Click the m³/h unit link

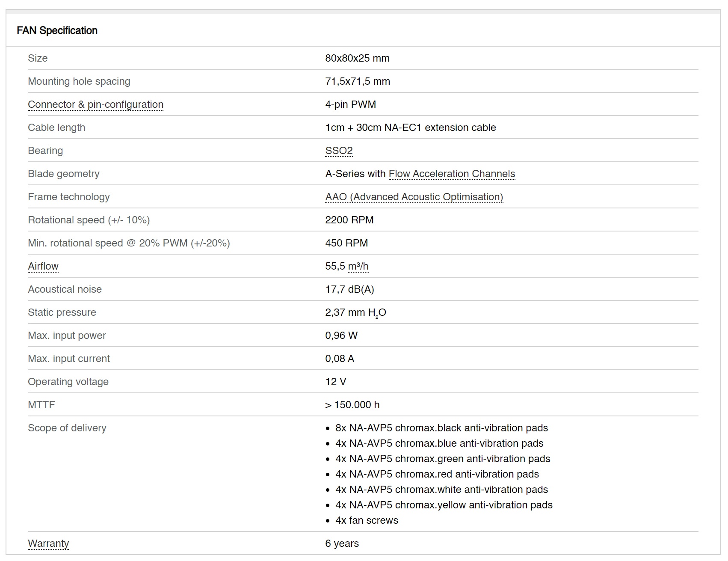pos(358,266)
